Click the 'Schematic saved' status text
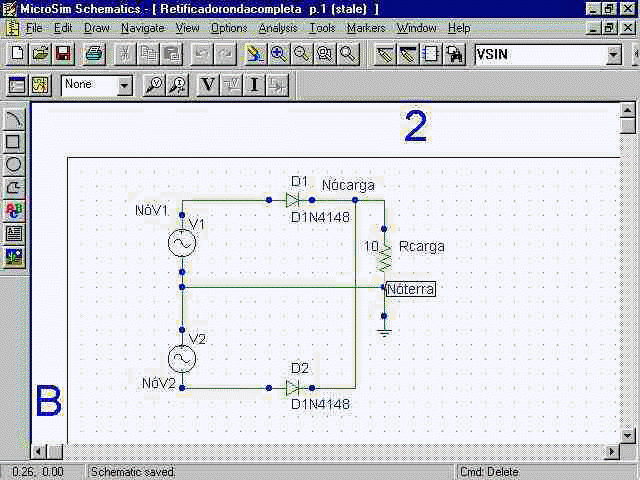The height and width of the screenshot is (480, 640). (132, 472)
